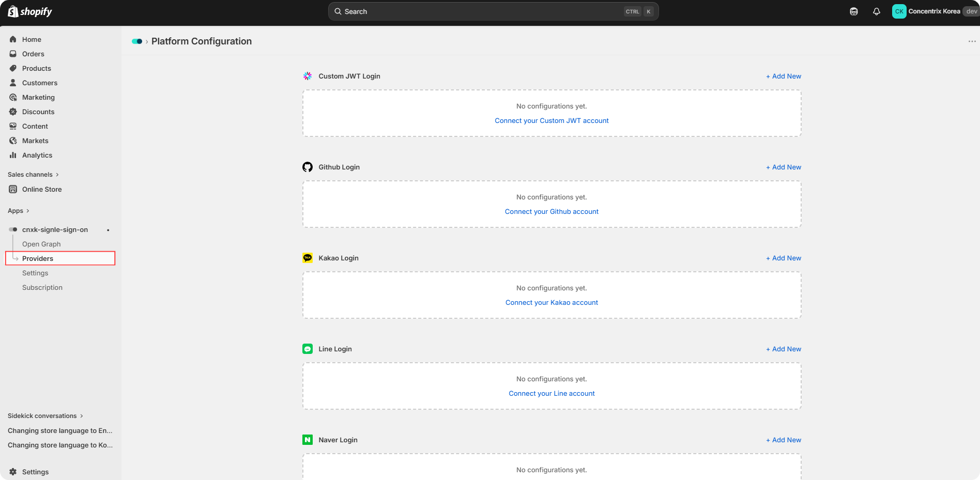The height and width of the screenshot is (480, 980).
Task: Open the Sidekick assistant icon in the top bar
Action: click(x=854, y=11)
